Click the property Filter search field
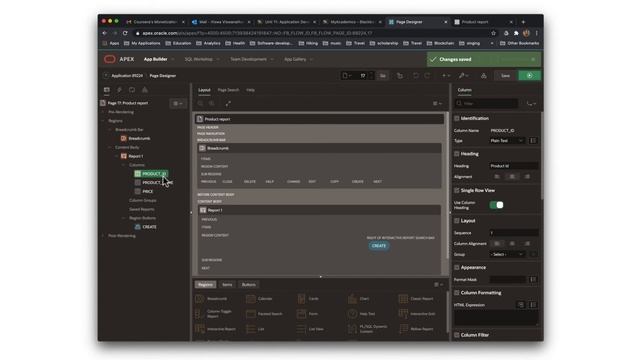This screenshot has height=360, width=640. 487,104
